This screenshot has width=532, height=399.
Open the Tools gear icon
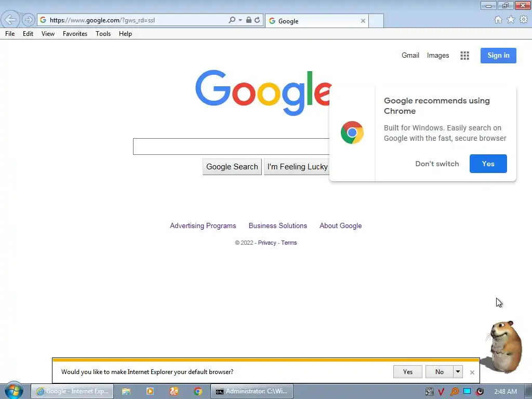pyautogui.click(x=524, y=20)
